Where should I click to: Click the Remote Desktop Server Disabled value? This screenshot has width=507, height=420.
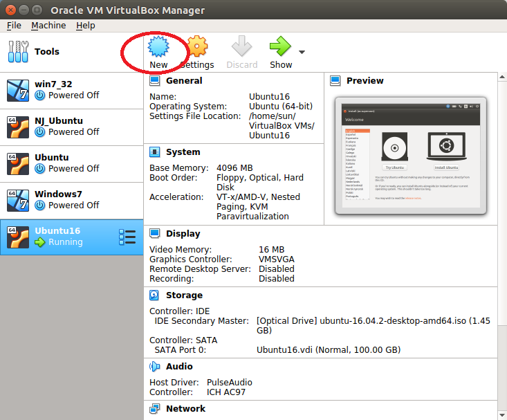tap(277, 269)
